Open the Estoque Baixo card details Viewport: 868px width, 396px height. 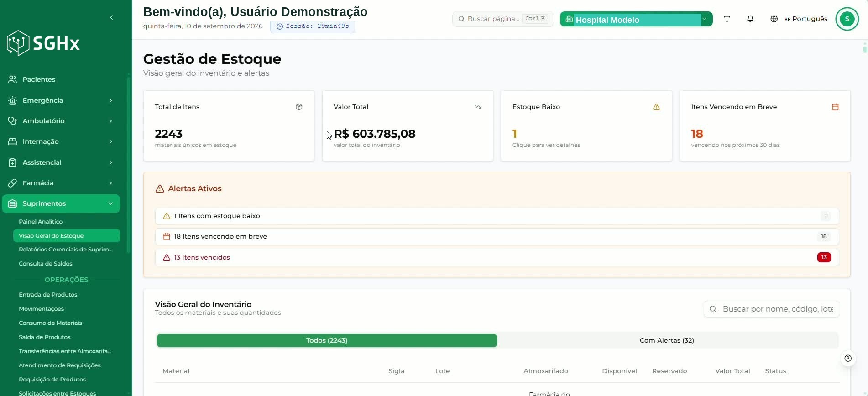[586, 125]
